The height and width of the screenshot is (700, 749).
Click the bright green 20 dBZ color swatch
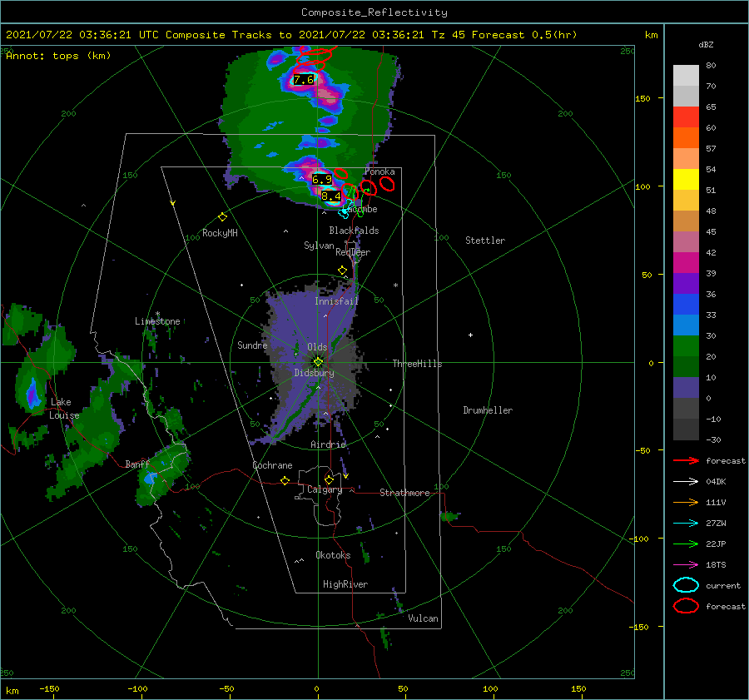pyautogui.click(x=686, y=346)
